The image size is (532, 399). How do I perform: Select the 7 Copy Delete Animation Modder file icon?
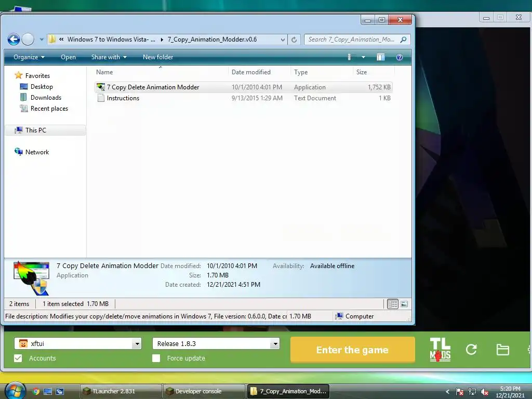tap(100, 87)
